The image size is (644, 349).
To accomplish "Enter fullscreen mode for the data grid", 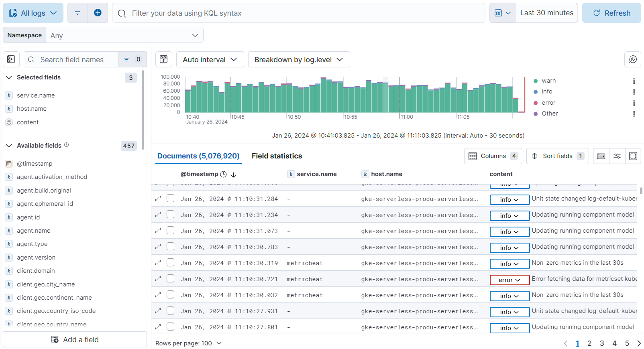I will 633,156.
